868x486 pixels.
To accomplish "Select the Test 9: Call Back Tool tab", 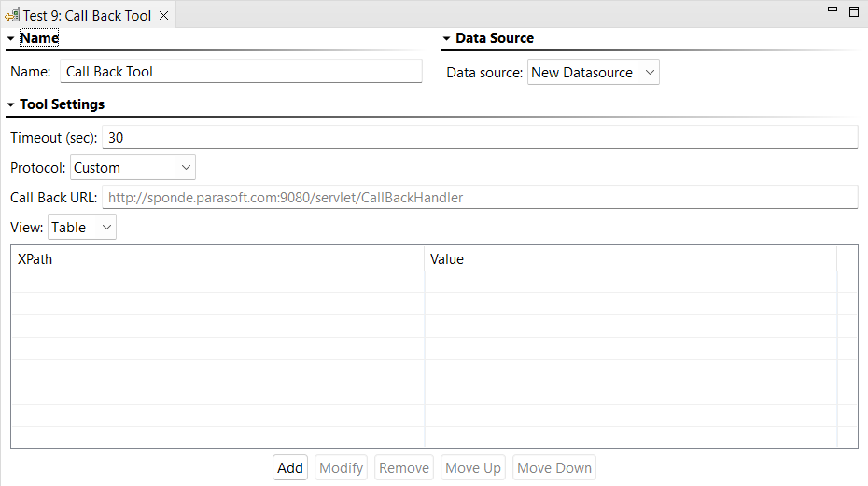I will coord(87,16).
